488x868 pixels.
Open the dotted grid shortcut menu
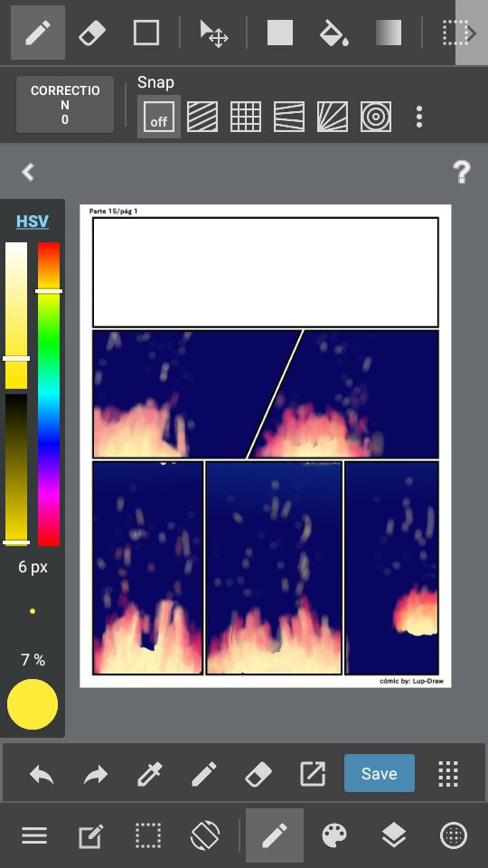click(448, 773)
